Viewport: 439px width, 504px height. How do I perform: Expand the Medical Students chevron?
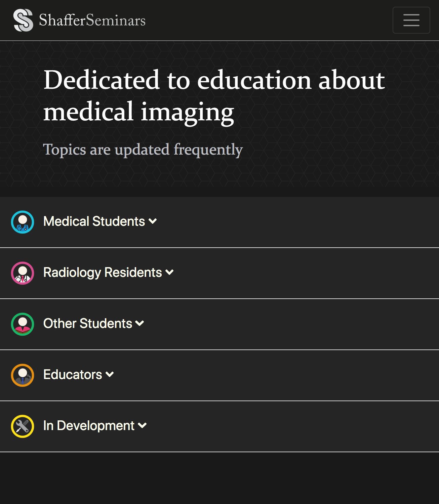(x=153, y=221)
